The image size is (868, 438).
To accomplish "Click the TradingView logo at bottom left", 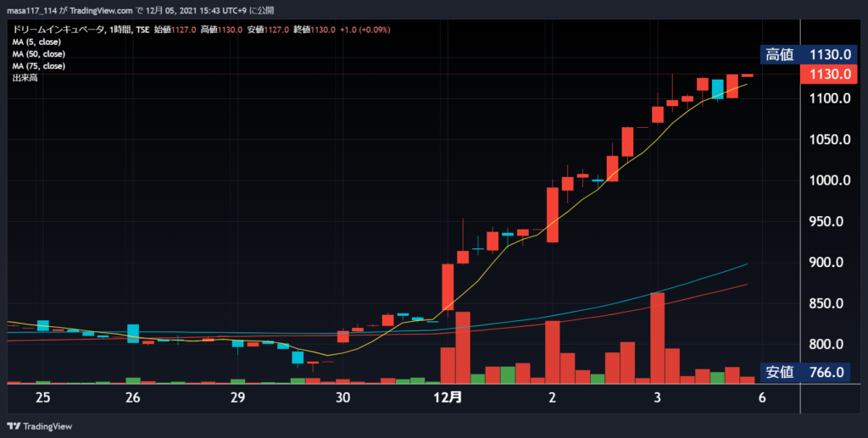I will click(40, 426).
